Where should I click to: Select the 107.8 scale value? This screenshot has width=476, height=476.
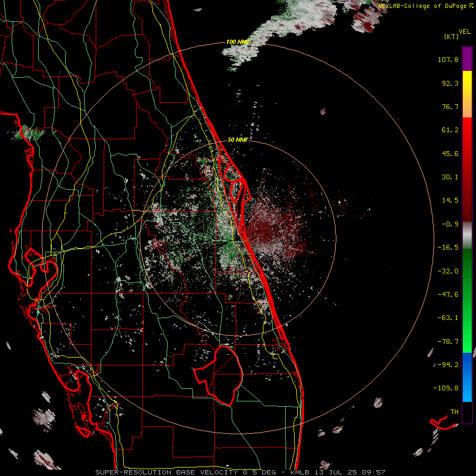(x=448, y=59)
